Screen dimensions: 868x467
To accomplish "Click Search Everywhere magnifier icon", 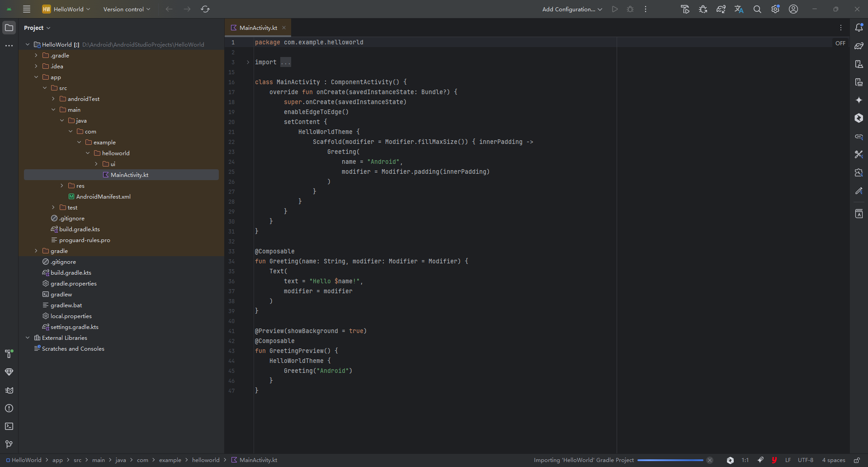I will click(757, 9).
